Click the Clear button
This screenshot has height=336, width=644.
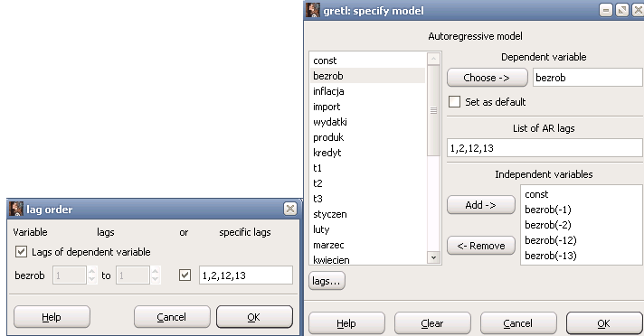click(432, 323)
